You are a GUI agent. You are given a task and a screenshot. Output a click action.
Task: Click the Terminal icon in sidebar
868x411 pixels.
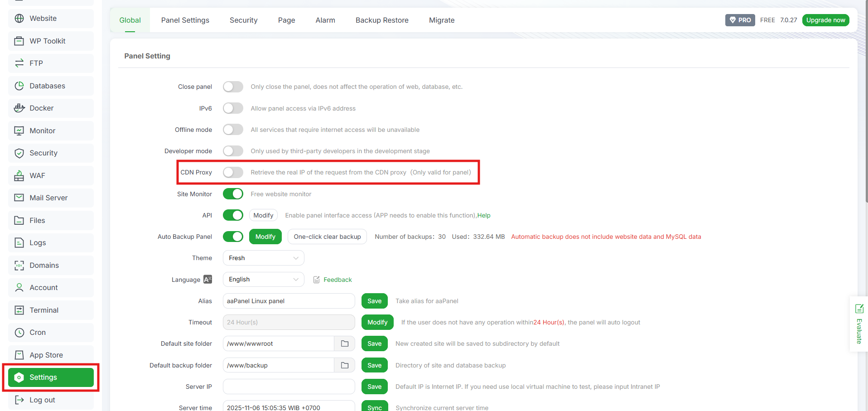click(19, 310)
